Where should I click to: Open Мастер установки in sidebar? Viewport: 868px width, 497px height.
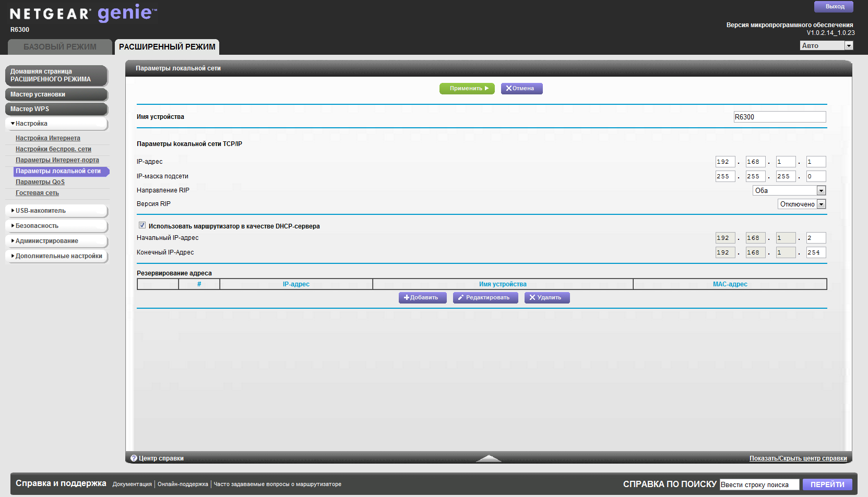(x=56, y=94)
